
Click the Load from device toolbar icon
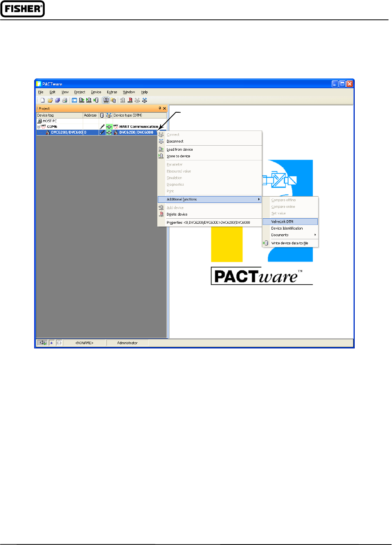(82, 100)
